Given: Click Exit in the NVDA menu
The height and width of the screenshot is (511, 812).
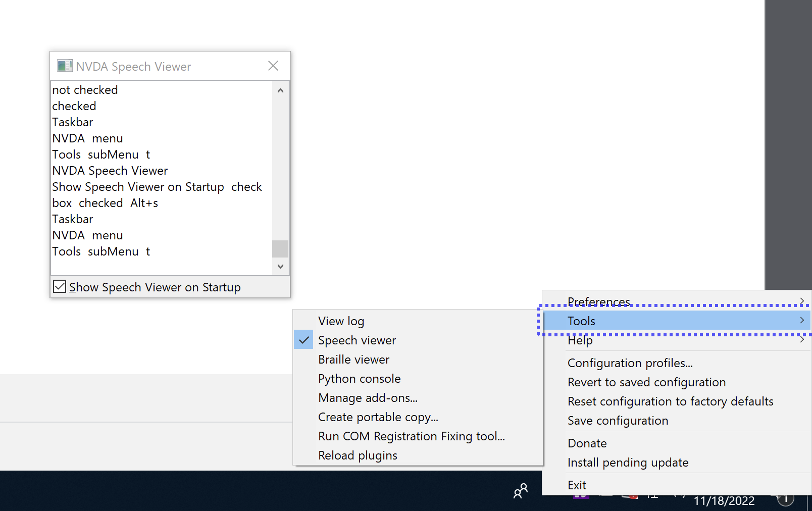Looking at the screenshot, I should click(x=677, y=485).
